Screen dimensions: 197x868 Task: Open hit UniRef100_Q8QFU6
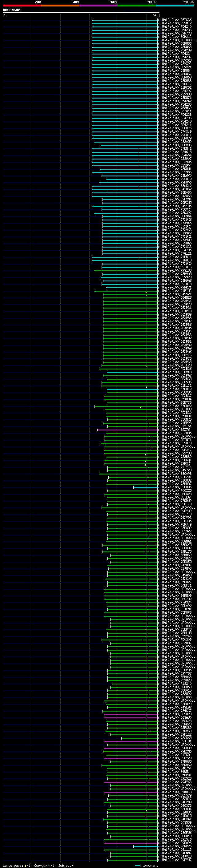pos(177,833)
